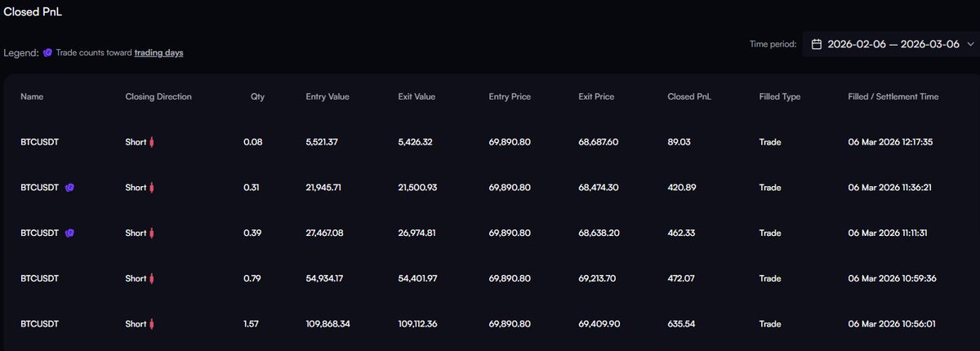Click the calendar icon in date picker
Viewport: 980px width, 351px height.
tap(816, 44)
